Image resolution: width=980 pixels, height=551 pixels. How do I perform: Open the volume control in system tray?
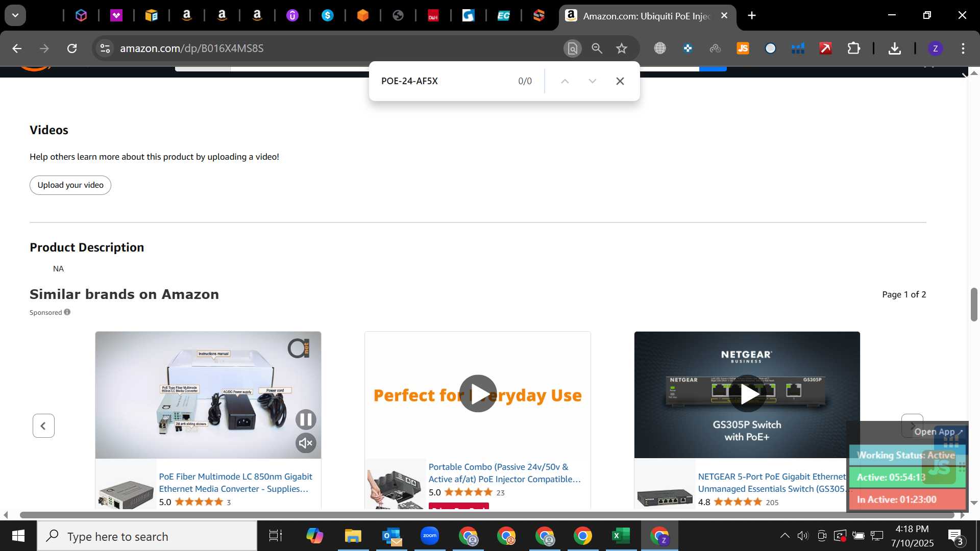[x=803, y=536]
